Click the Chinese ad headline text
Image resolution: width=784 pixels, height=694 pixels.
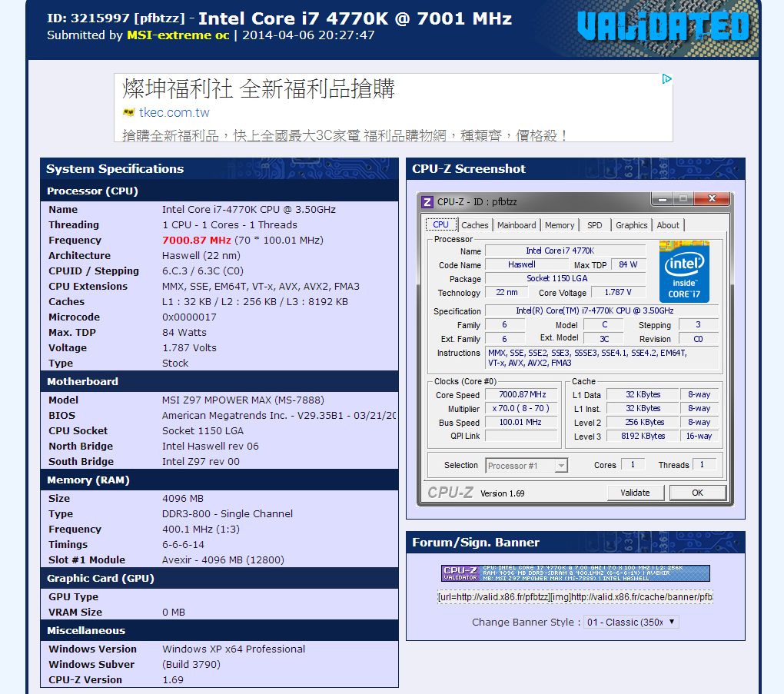coord(258,89)
